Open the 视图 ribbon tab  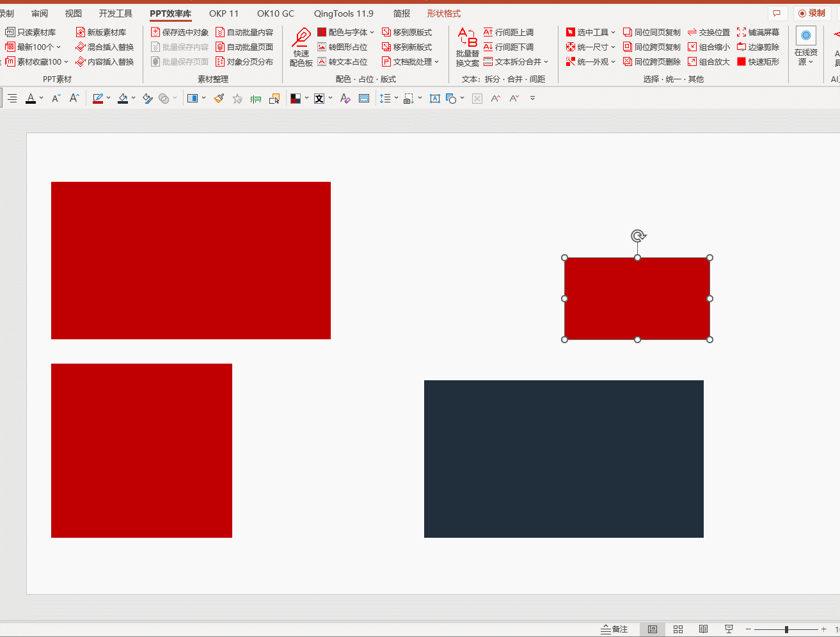74,13
